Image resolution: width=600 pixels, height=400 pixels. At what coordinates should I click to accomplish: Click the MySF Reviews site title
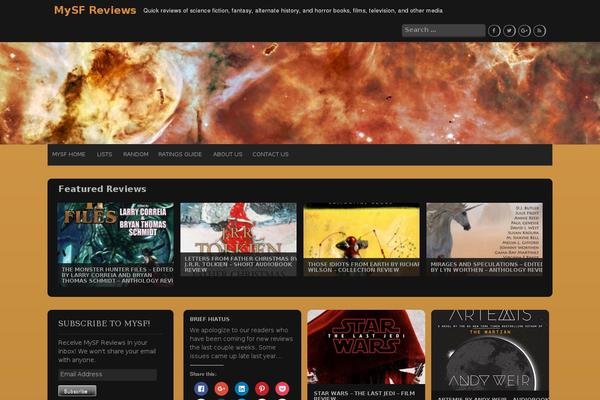[95, 10]
